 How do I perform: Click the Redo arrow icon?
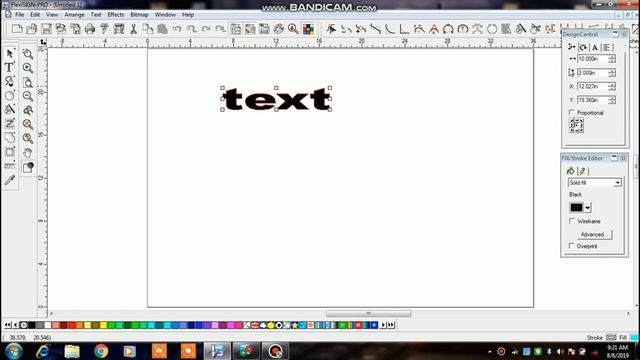pyautogui.click(x=206, y=29)
